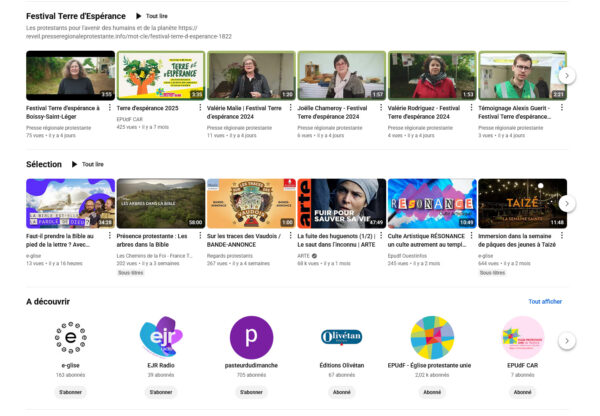Open EPUdF Église protestante unie avatar
This screenshot has height=416, width=600.
pos(432,338)
